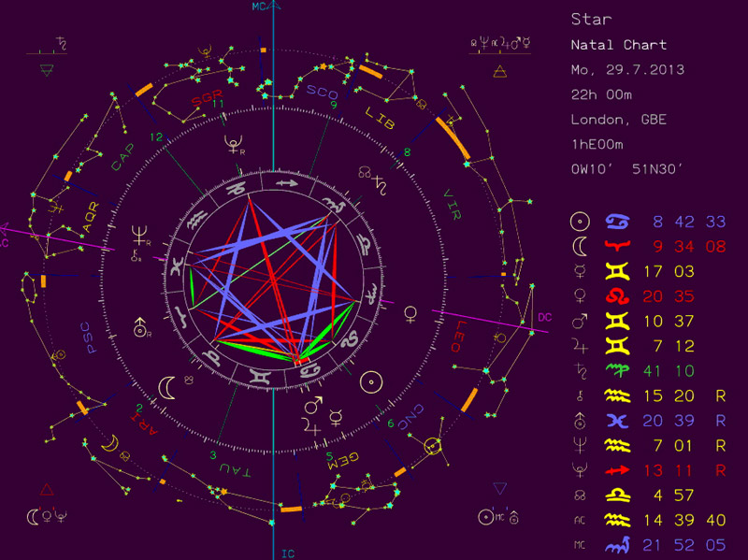Select the green VIR zodiac label
748x560 pixels.
coord(452,203)
